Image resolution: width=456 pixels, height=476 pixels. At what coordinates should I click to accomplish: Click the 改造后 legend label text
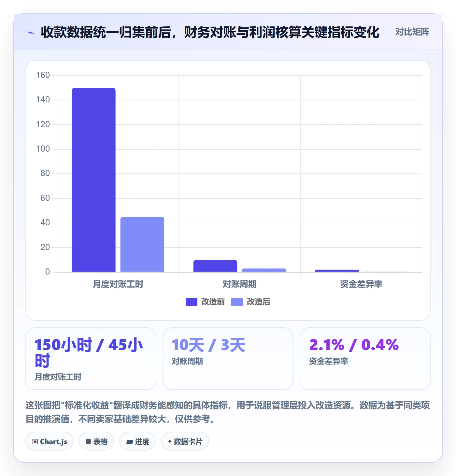pos(259,302)
